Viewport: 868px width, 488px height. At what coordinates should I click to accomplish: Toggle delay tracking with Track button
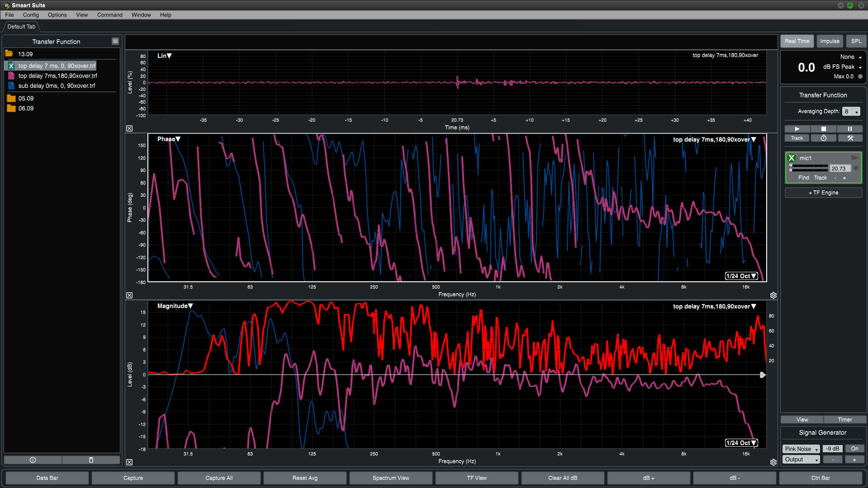click(797, 138)
